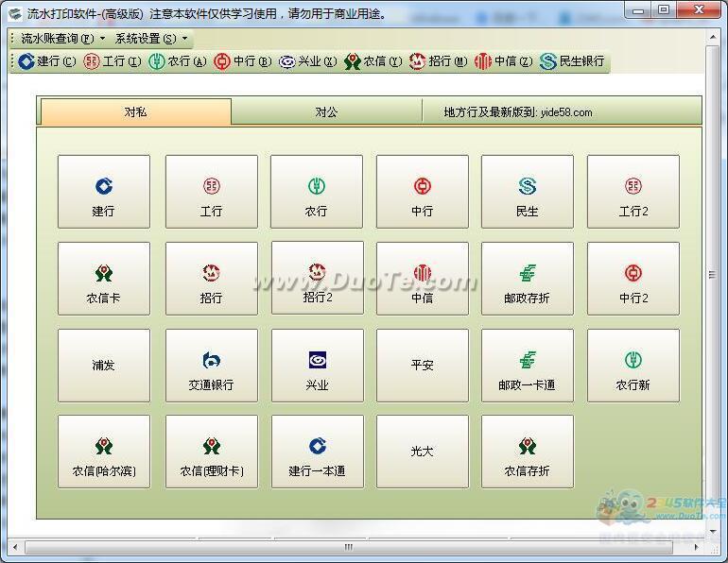Select the 招行 bank tile
This screenshot has width=728, height=563.
[211, 279]
